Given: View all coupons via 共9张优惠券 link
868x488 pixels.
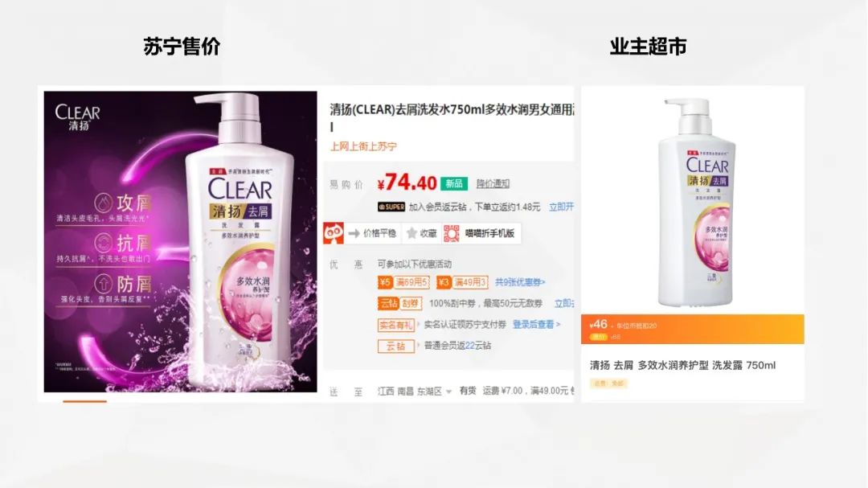Looking at the screenshot, I should point(520,282).
